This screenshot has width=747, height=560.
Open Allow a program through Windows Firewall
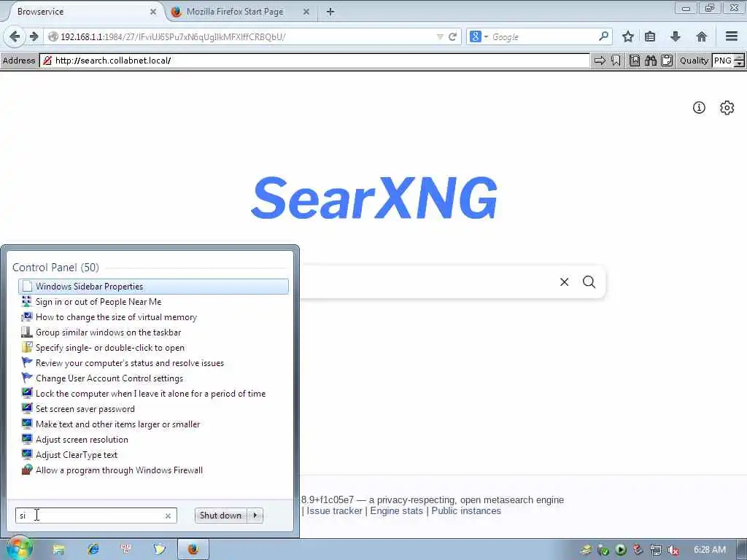[153, 470]
